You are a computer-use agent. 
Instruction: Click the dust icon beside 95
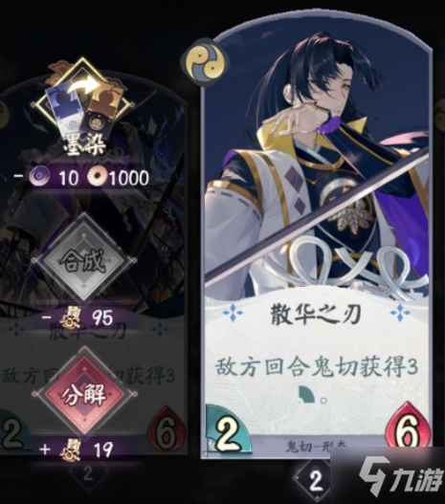(71, 318)
